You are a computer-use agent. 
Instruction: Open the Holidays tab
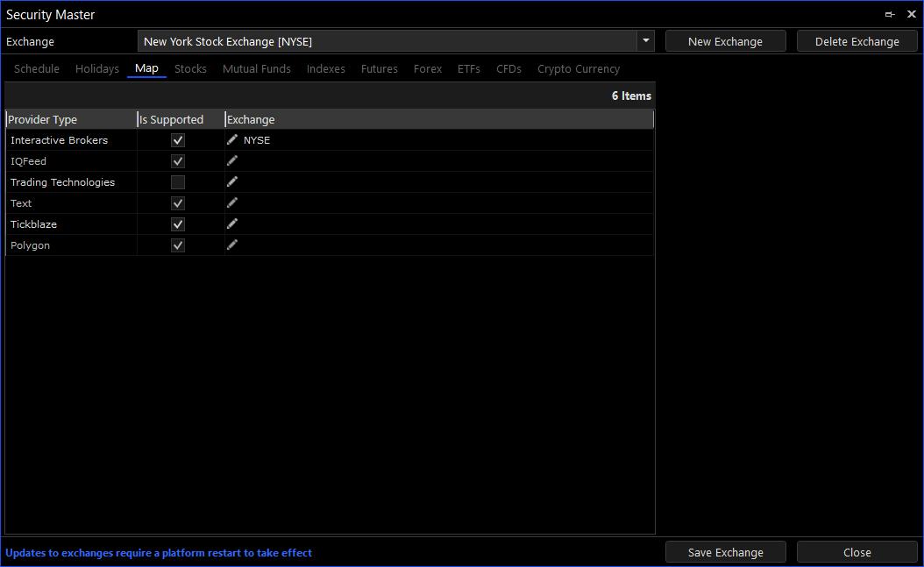[97, 68]
